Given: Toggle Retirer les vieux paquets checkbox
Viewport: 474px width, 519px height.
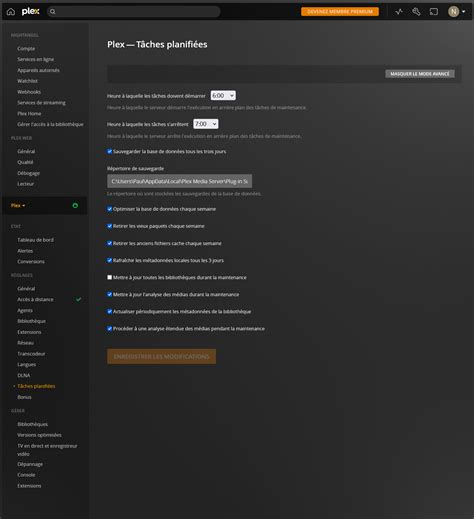Looking at the screenshot, I should (110, 226).
